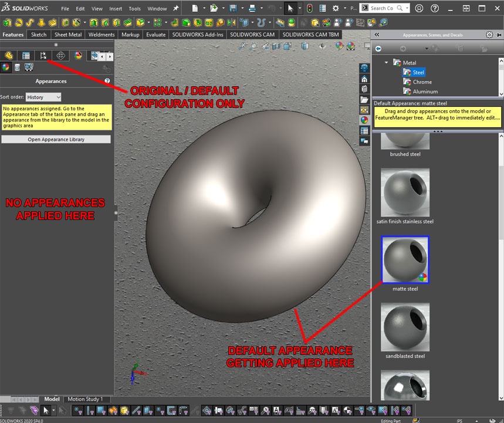The height and width of the screenshot is (423, 504).
Task: Click the Open Appearance Library button
Action: click(x=56, y=139)
